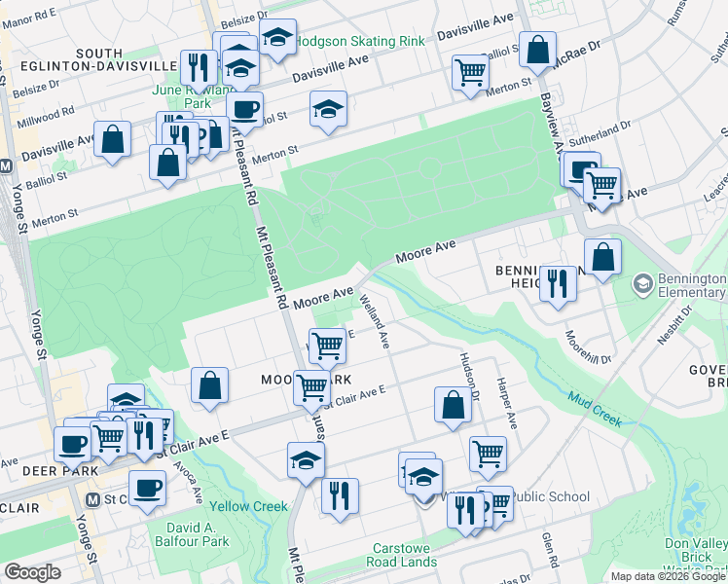Select the shopping cart marker beside Welland Ave
This screenshot has height=584, width=728.
tap(327, 347)
